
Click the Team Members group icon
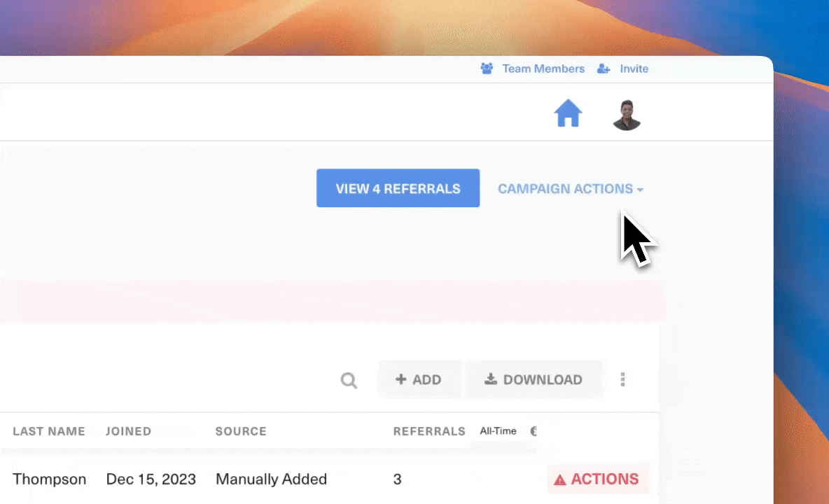point(487,68)
